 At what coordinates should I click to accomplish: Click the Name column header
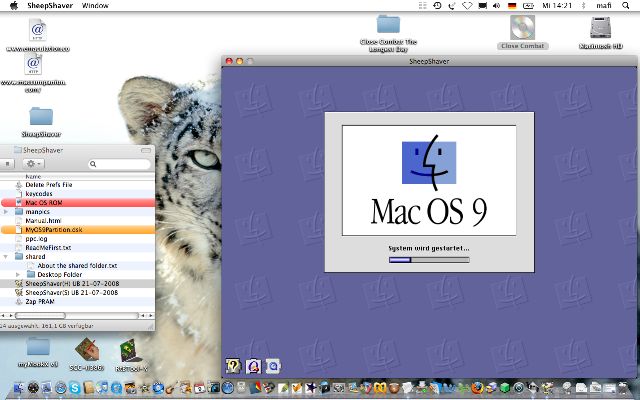tap(33, 176)
